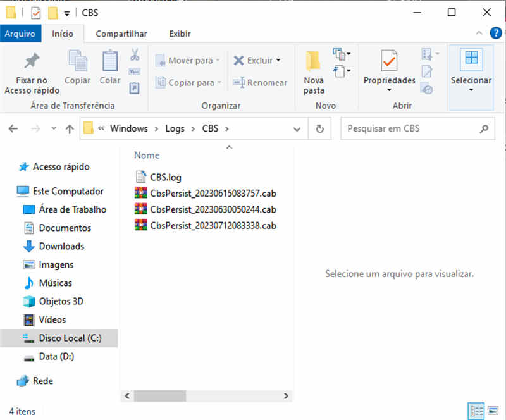
Task: Go up to the Logs folder
Action: 69,128
